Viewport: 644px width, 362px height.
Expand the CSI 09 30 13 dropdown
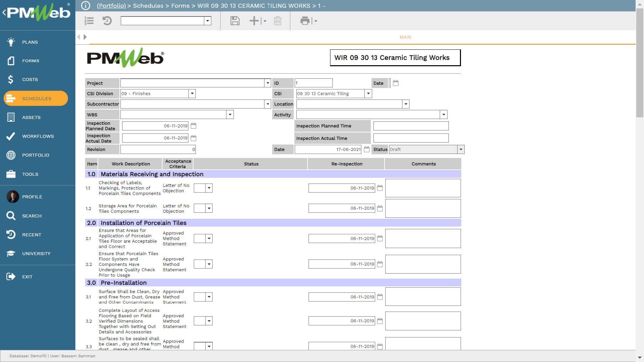pos(368,94)
